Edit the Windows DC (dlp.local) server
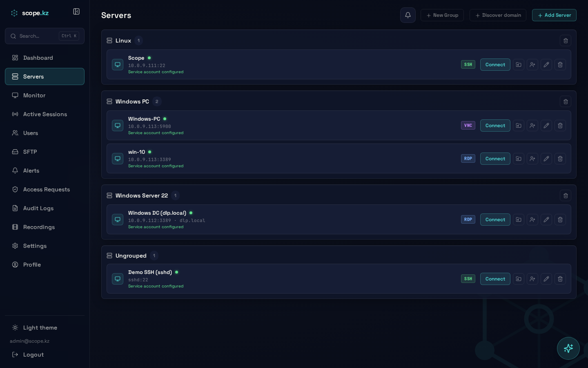This screenshot has width=588, height=368. tap(546, 220)
